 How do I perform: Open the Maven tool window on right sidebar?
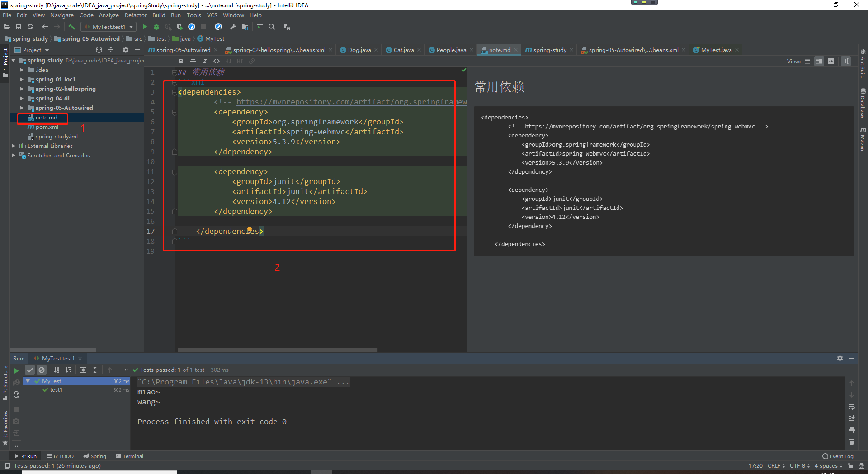tap(863, 139)
